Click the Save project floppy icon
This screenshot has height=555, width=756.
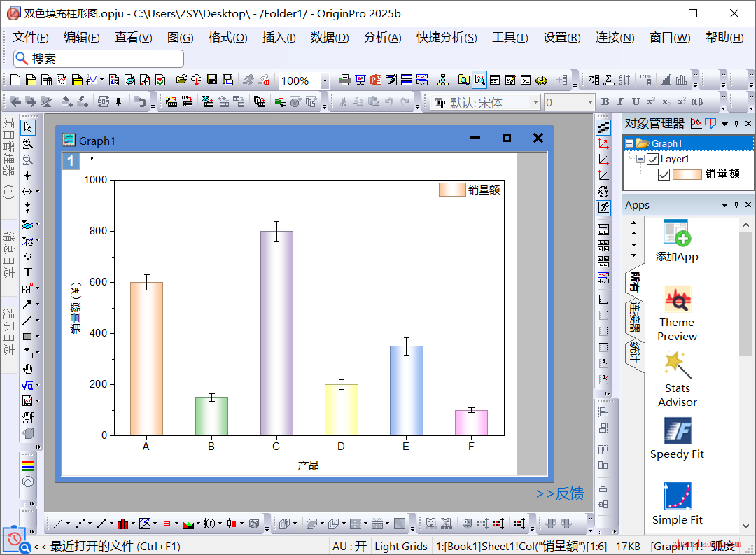213,80
